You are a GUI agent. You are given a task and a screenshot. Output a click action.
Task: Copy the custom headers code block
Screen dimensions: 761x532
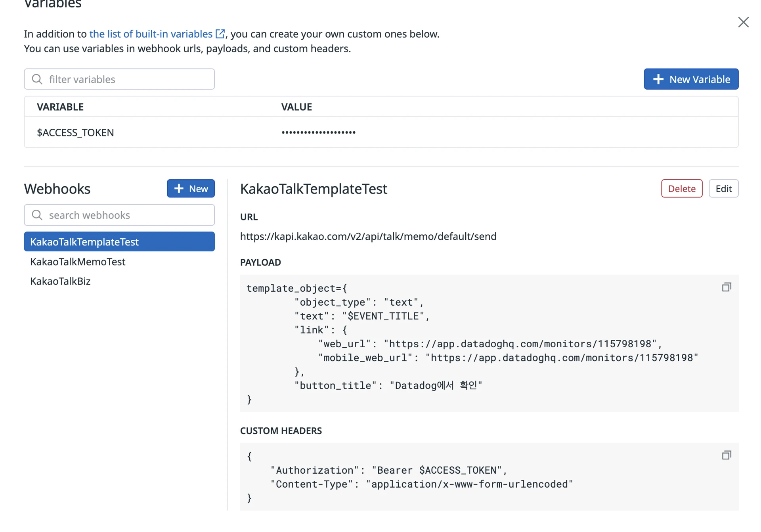point(727,455)
